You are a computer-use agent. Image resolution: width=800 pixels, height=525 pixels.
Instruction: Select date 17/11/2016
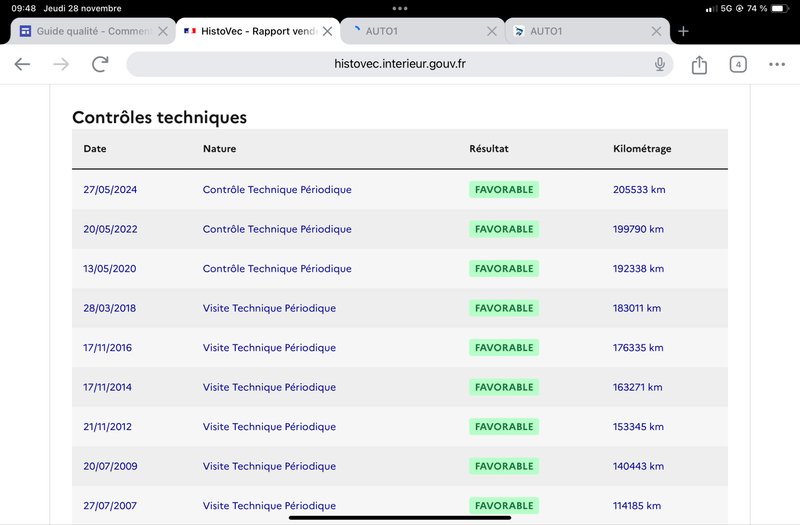click(x=108, y=347)
